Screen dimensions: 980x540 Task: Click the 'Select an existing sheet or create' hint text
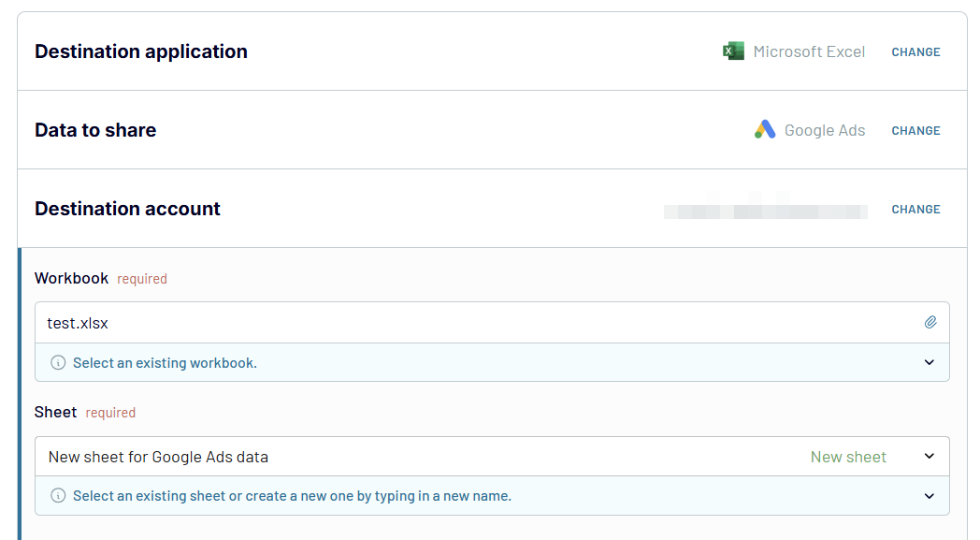pos(292,496)
